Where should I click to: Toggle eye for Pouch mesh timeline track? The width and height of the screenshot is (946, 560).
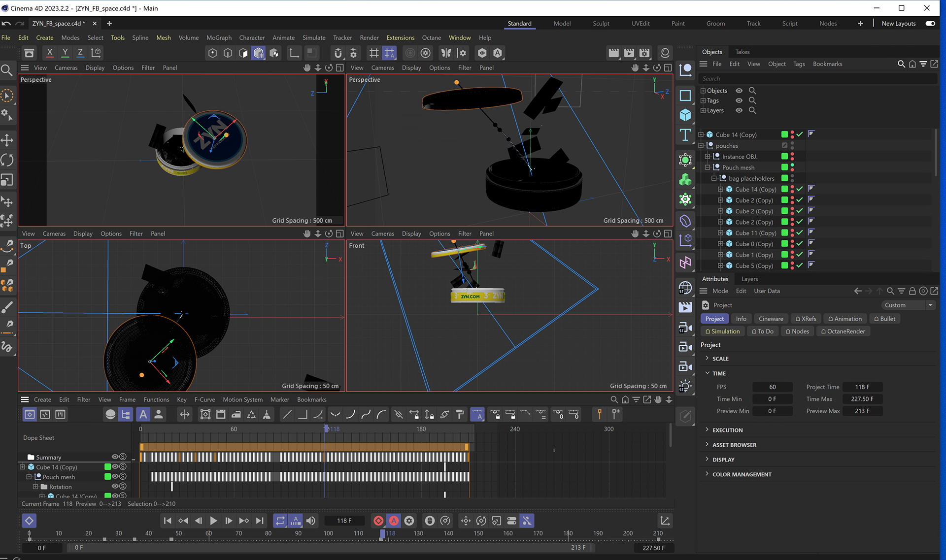[115, 476]
